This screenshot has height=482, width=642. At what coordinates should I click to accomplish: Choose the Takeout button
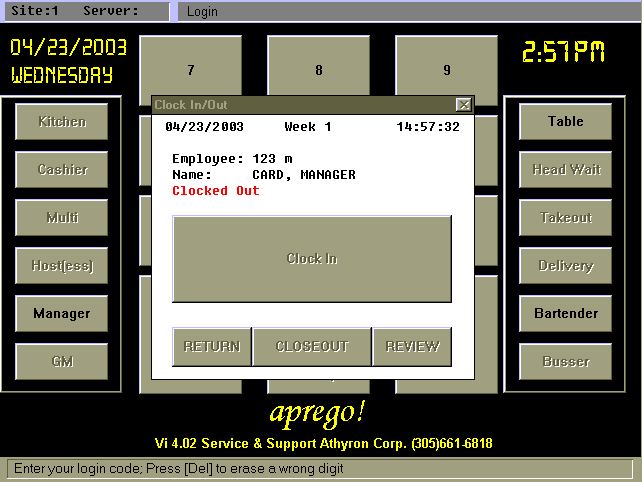(x=565, y=217)
